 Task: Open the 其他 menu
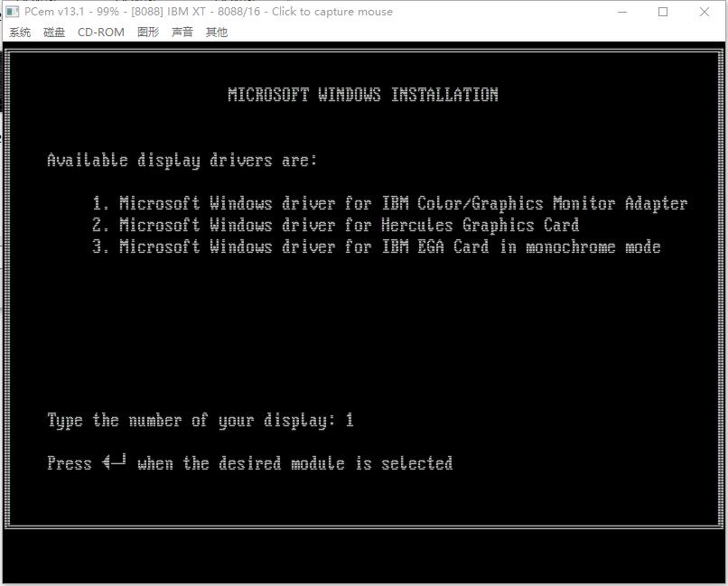(217, 32)
